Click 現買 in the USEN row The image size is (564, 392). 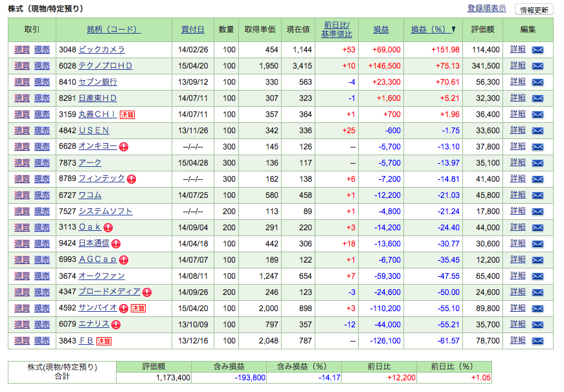[x=22, y=131]
